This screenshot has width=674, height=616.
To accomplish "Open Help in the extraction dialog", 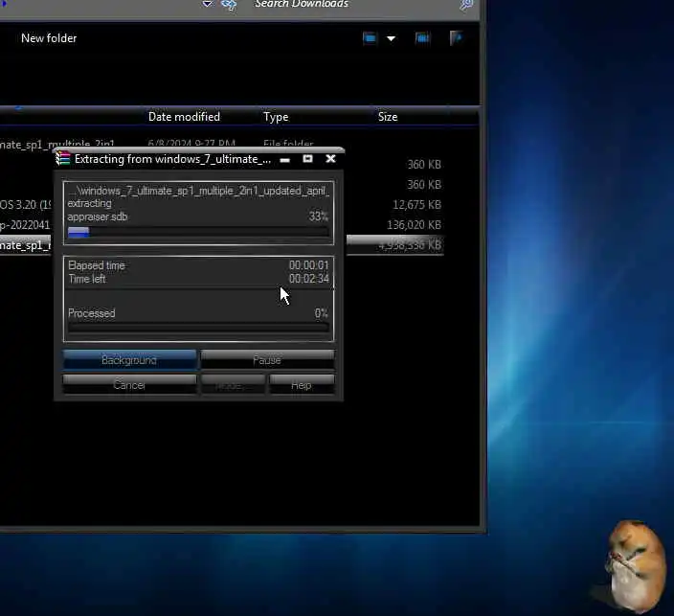I will 302,384.
